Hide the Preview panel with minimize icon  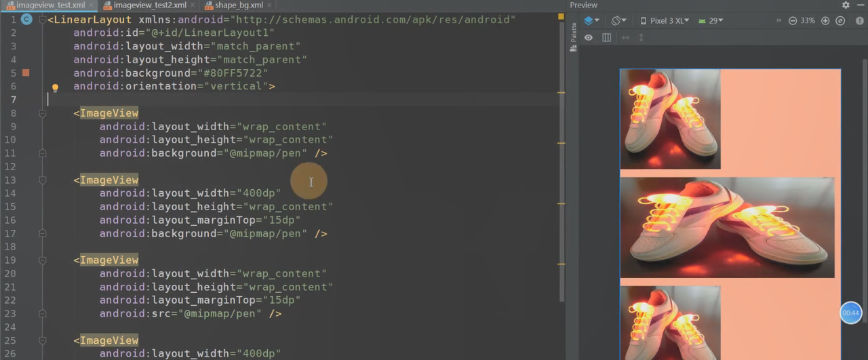[x=859, y=5]
